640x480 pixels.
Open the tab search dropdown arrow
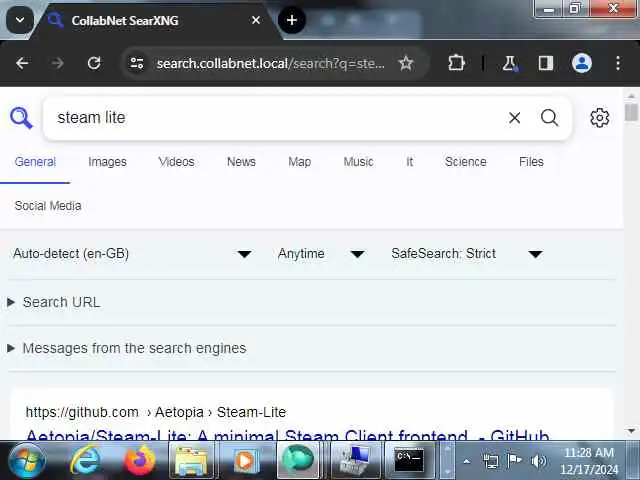[20, 20]
